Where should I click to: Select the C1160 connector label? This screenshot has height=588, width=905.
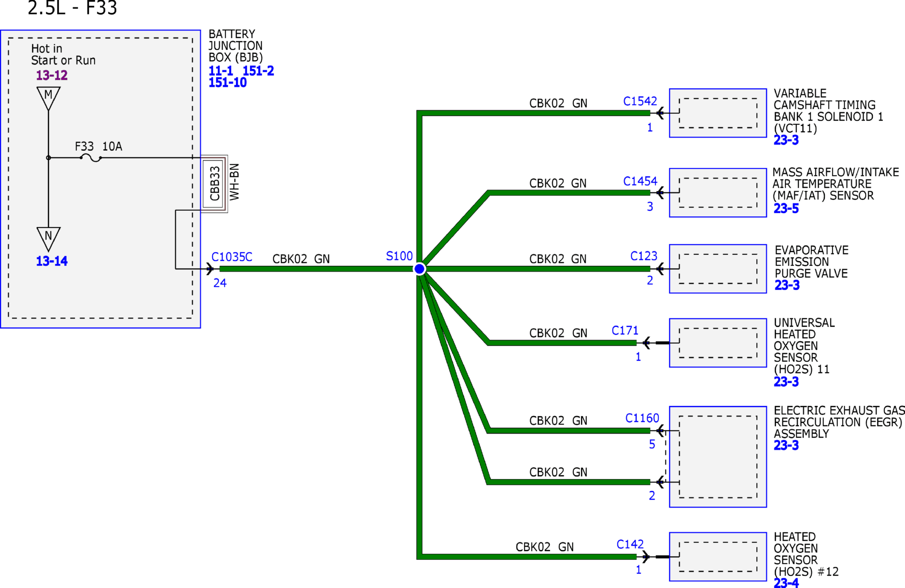point(642,418)
